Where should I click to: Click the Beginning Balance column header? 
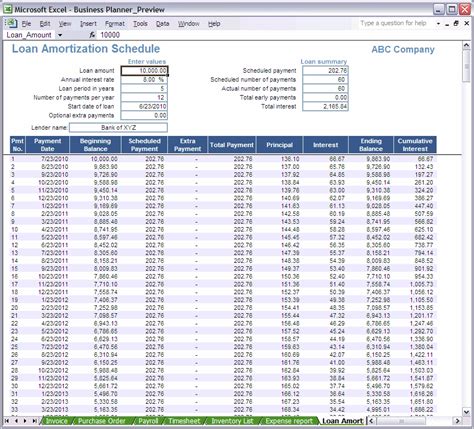click(x=95, y=145)
